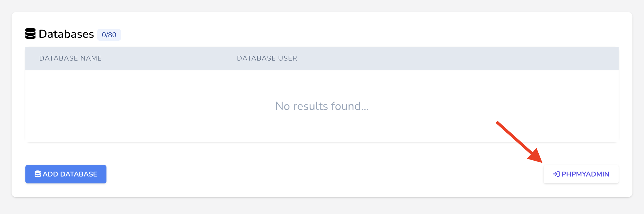Select the database icon inside Add Database button
The image size is (644, 214).
(37, 174)
